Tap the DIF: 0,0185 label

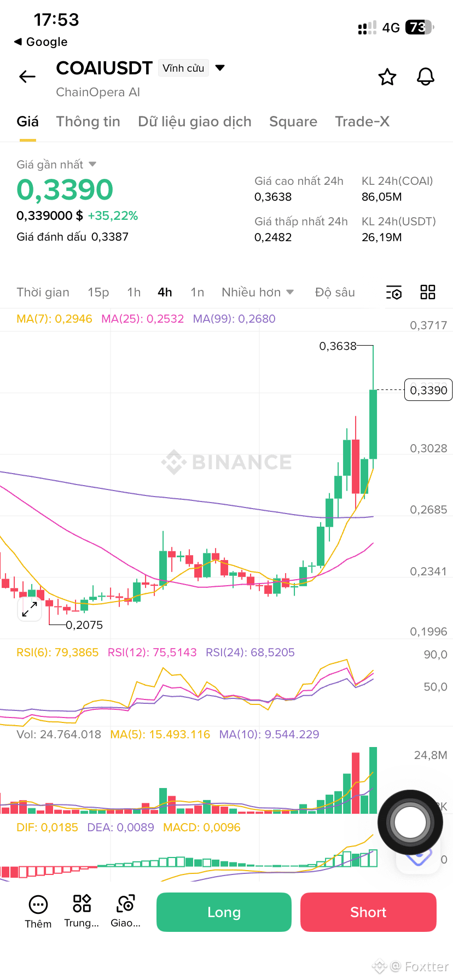47,827
